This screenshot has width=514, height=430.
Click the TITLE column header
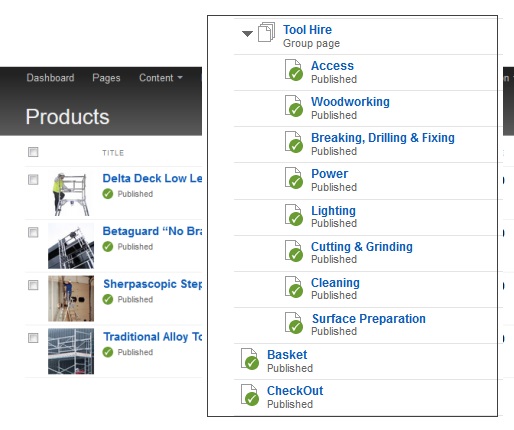(x=113, y=153)
